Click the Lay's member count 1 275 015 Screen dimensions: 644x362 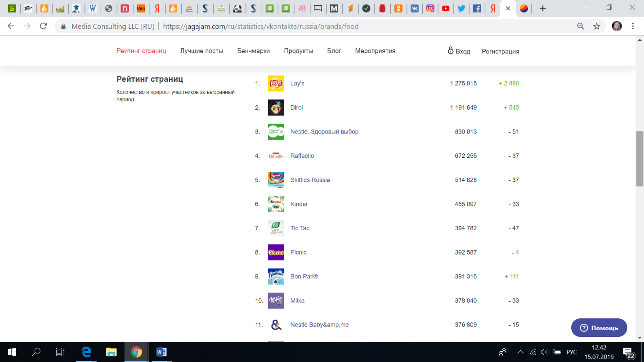[463, 83]
